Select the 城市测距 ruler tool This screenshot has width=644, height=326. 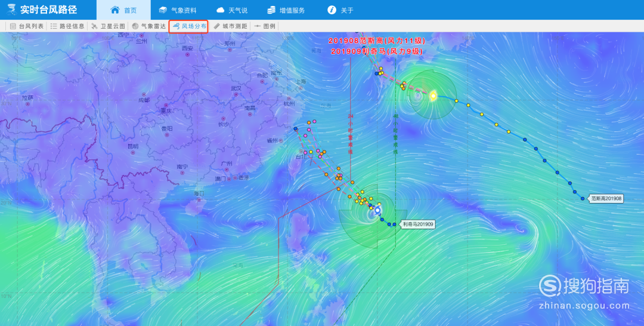pyautogui.click(x=230, y=26)
